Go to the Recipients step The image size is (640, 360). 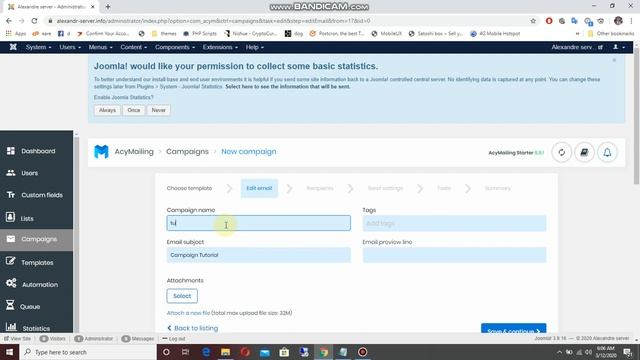click(320, 188)
